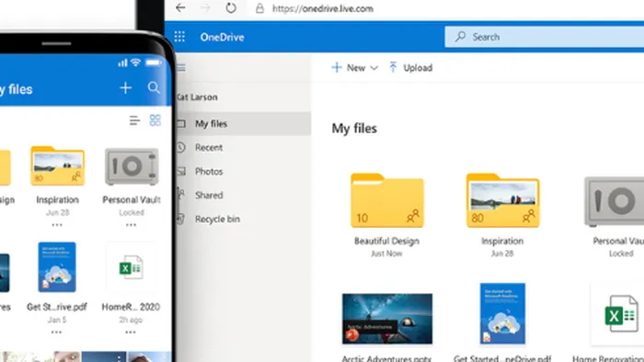Open Personal Vault on phone
The image size is (644, 362).
point(132,167)
